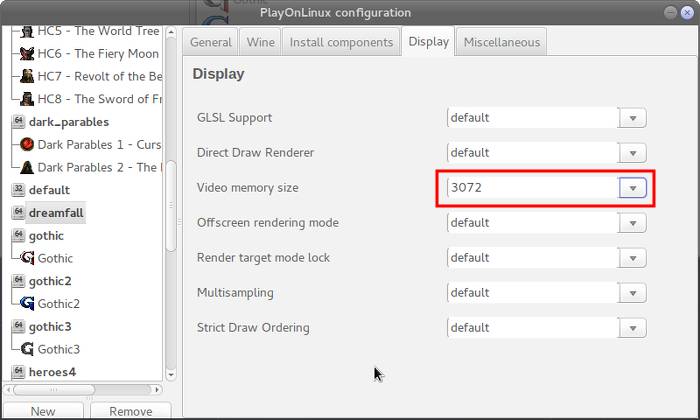Click the GLSL Support value field
This screenshot has height=420, width=700.
point(533,118)
